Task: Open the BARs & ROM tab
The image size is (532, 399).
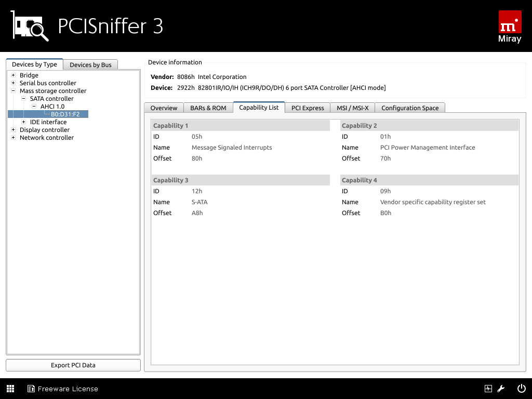Action: coord(208,108)
